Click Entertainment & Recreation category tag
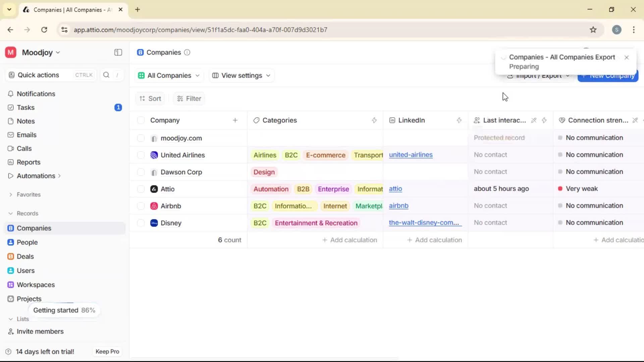The width and height of the screenshot is (644, 362). coord(316,223)
